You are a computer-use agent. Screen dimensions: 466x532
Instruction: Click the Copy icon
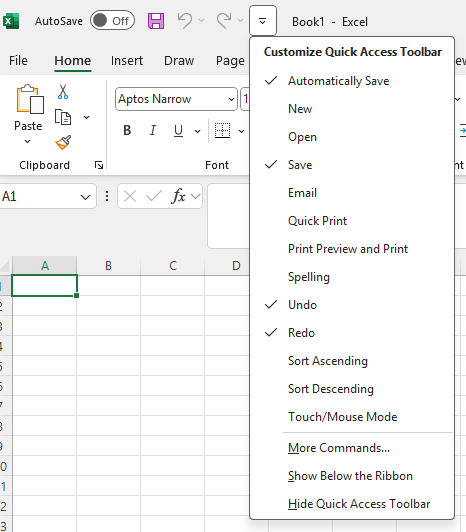coord(63,117)
